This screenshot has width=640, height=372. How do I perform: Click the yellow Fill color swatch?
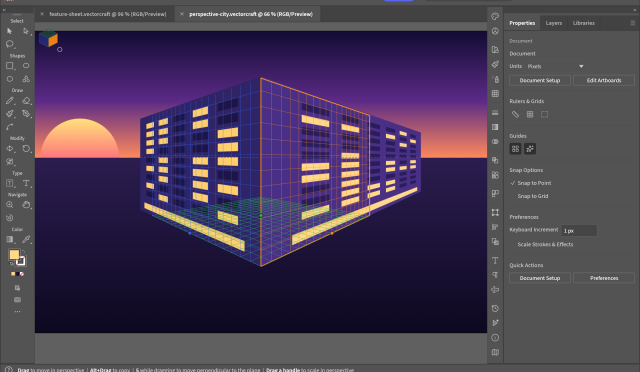[x=14, y=255]
